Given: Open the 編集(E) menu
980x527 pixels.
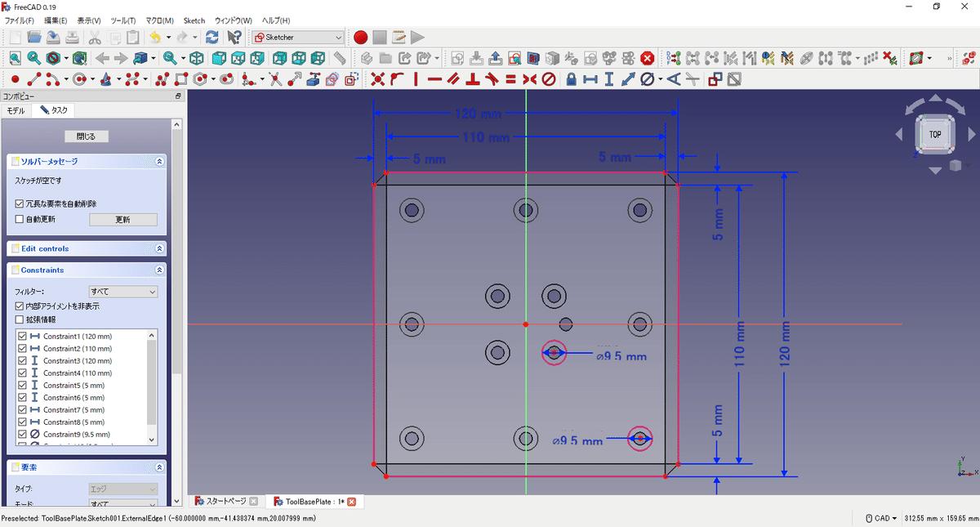Looking at the screenshot, I should click(x=56, y=20).
